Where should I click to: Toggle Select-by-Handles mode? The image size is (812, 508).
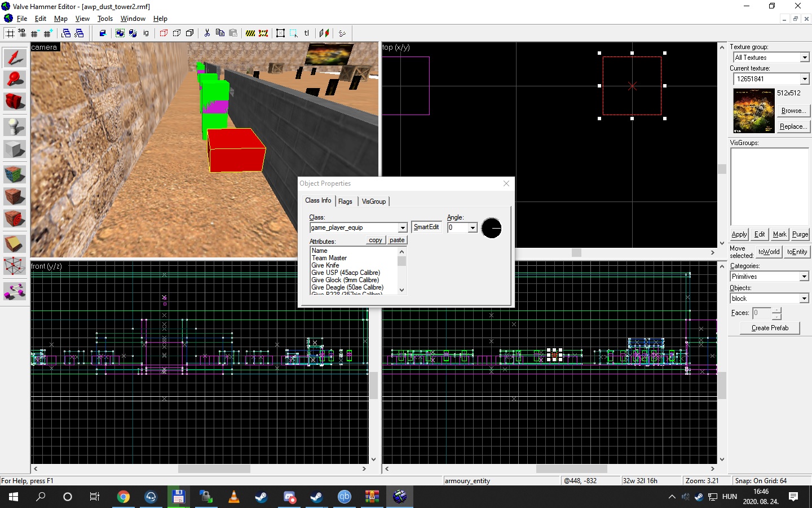(281, 33)
